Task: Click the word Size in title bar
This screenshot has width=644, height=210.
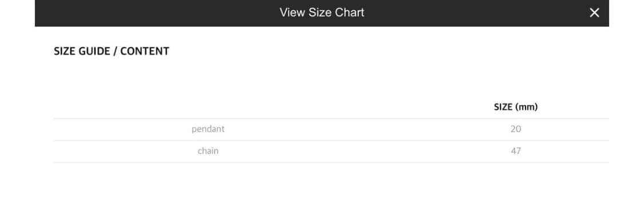Action: click(321, 13)
